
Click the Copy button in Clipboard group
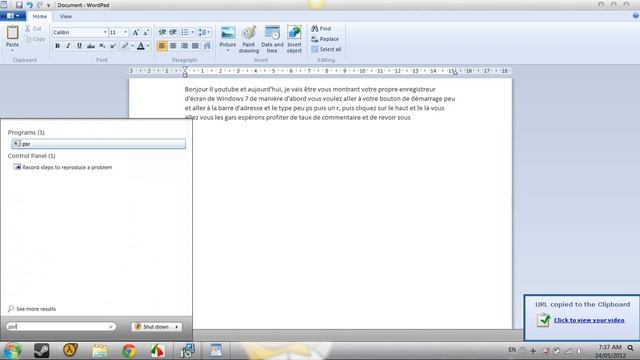[x=35, y=39]
